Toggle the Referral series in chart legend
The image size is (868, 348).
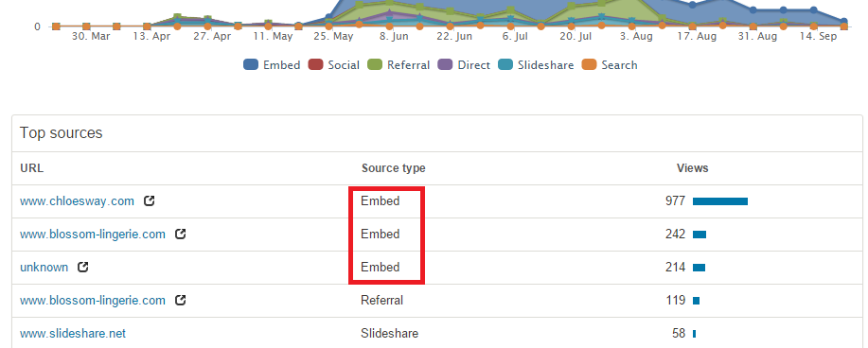tap(399, 65)
